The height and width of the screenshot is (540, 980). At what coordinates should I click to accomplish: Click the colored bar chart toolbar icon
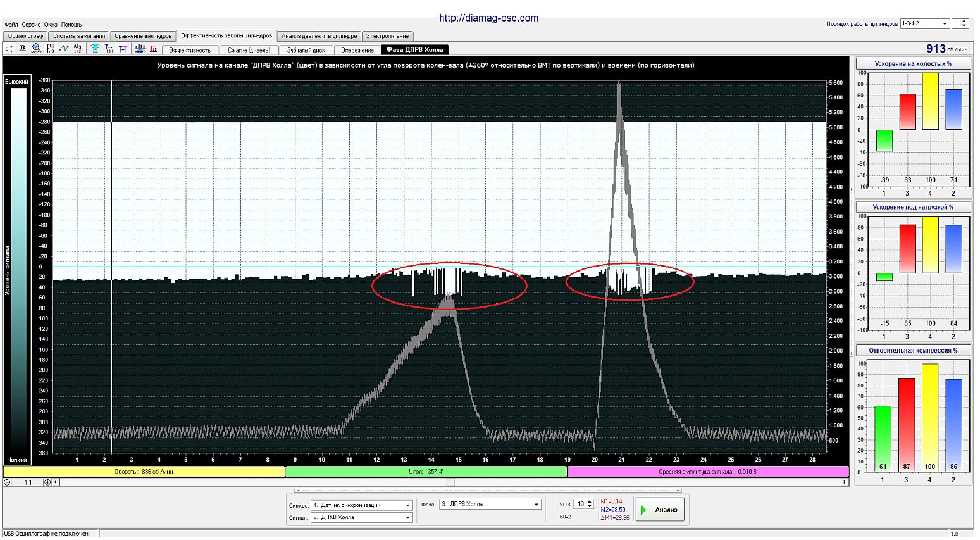click(140, 49)
